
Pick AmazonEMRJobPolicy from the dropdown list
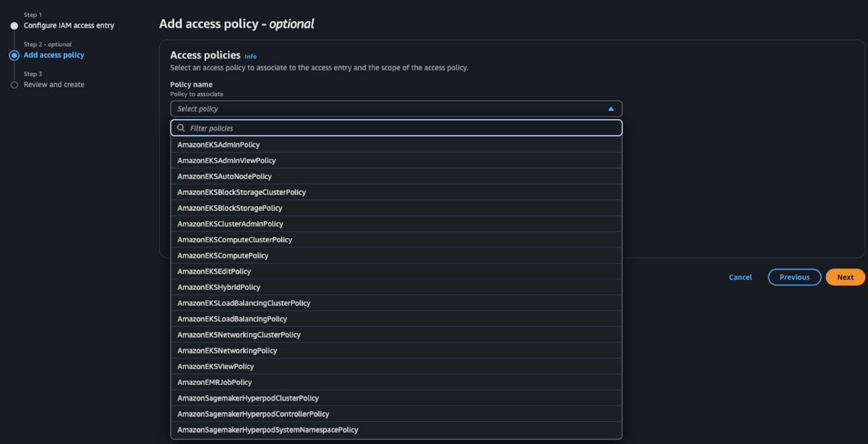[214, 382]
